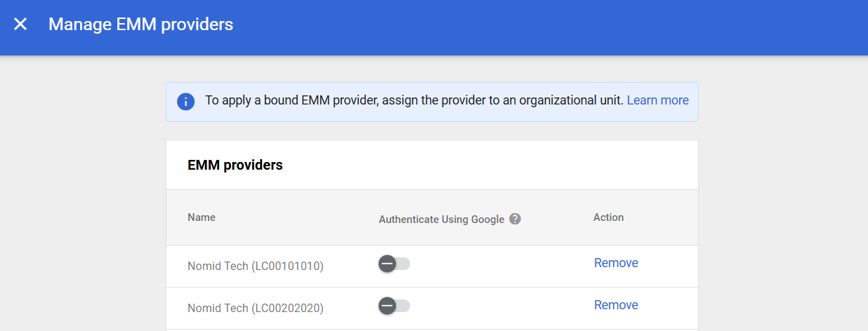Select the Nomid Tech (LC00202020) name
The height and width of the screenshot is (331, 868).
point(256,309)
